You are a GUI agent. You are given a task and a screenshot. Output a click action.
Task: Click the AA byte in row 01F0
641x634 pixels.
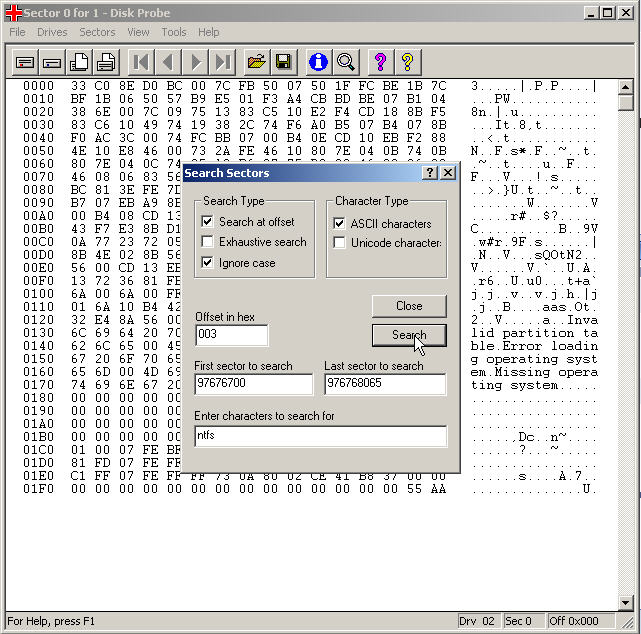tap(438, 489)
